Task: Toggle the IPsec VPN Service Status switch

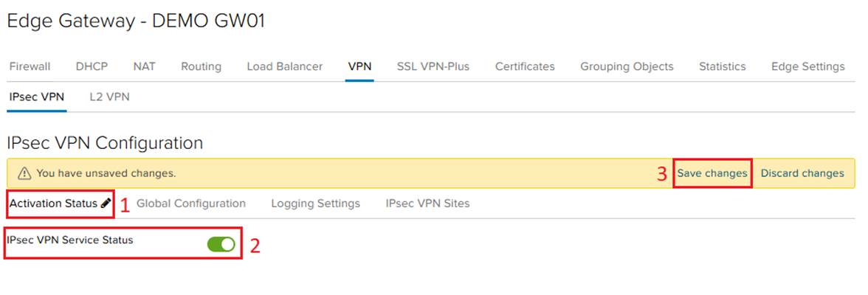Action: pyautogui.click(x=221, y=244)
